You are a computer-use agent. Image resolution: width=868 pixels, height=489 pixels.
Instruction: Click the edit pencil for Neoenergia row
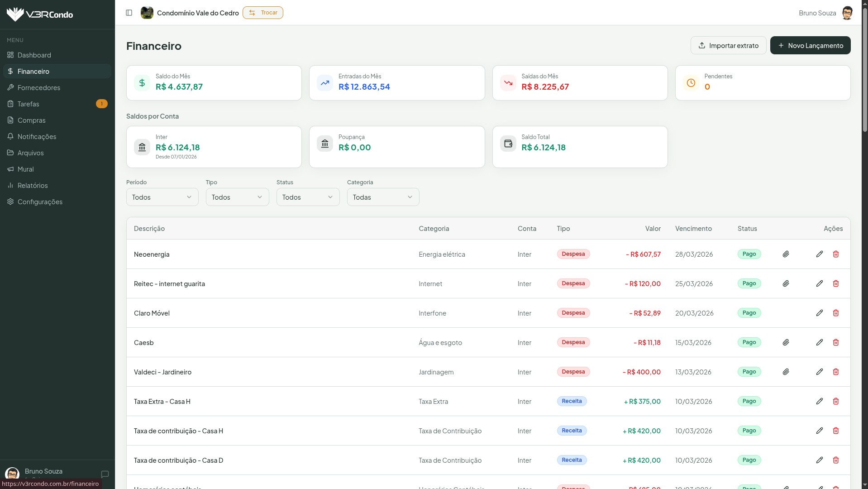[x=819, y=254]
